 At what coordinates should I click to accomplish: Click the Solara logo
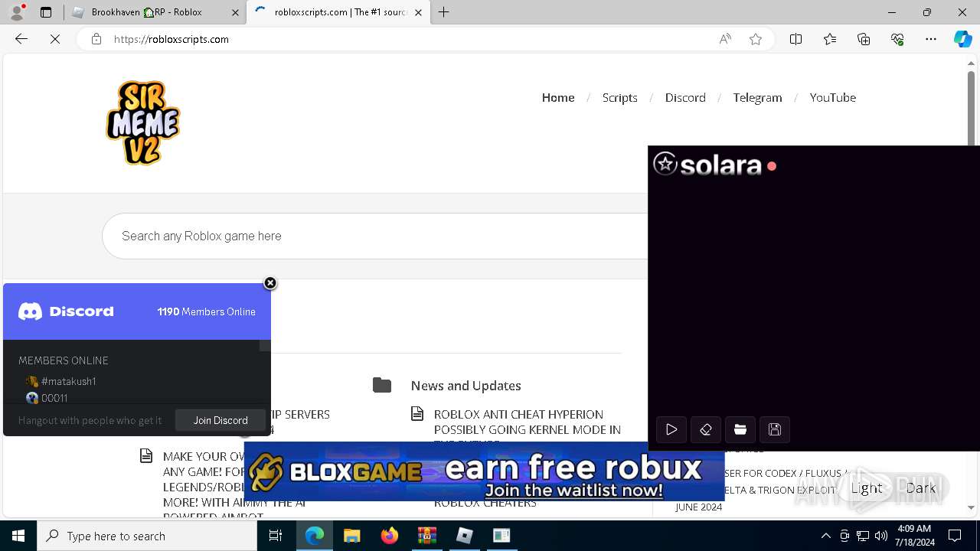707,165
